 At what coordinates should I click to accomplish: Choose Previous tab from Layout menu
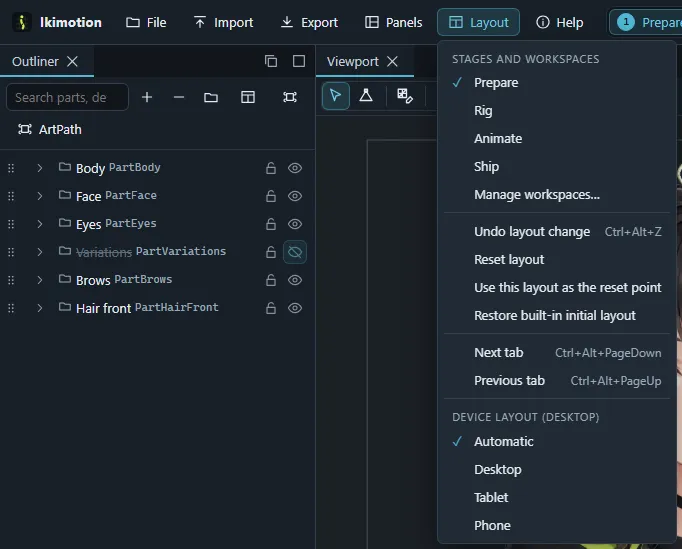click(x=557, y=381)
